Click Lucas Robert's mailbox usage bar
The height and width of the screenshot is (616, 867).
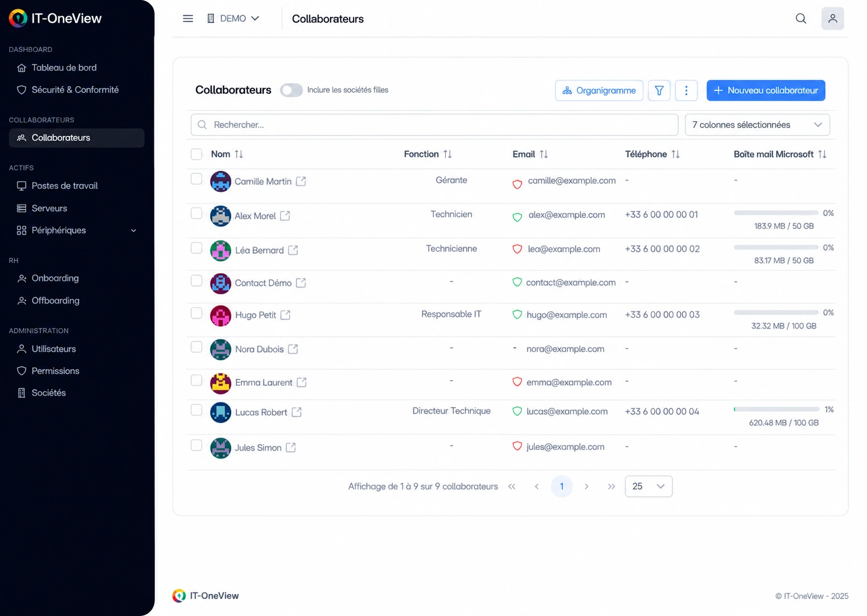click(x=776, y=409)
